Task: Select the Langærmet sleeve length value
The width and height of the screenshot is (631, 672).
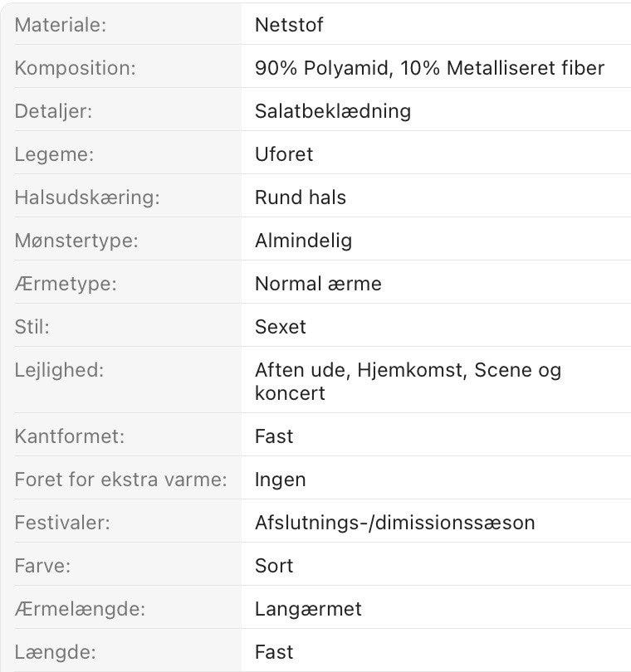Action: coord(308,610)
